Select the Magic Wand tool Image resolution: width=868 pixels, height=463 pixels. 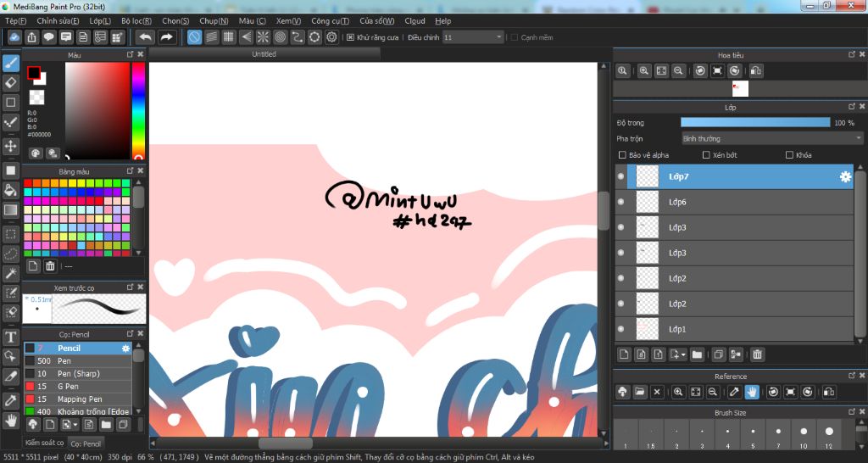10,274
